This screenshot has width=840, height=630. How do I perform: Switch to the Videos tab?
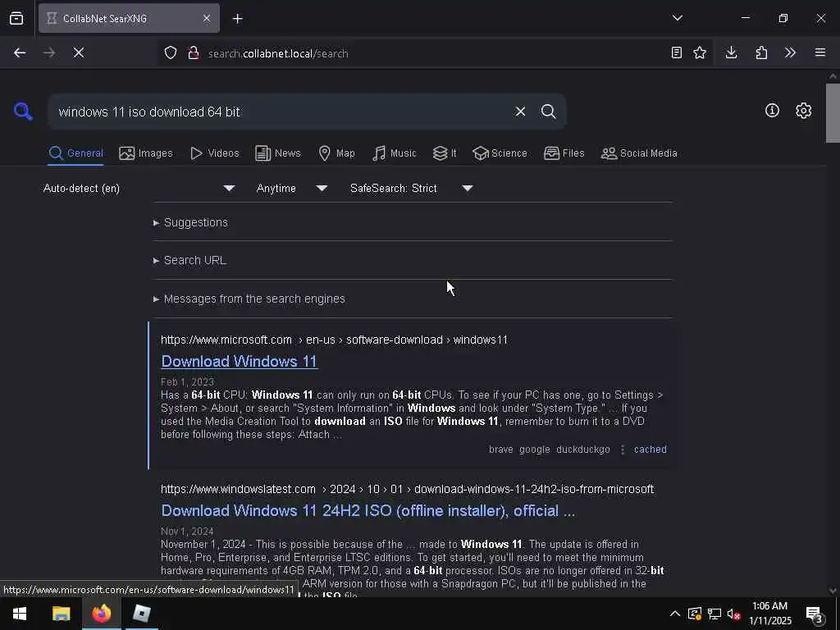pyautogui.click(x=215, y=153)
